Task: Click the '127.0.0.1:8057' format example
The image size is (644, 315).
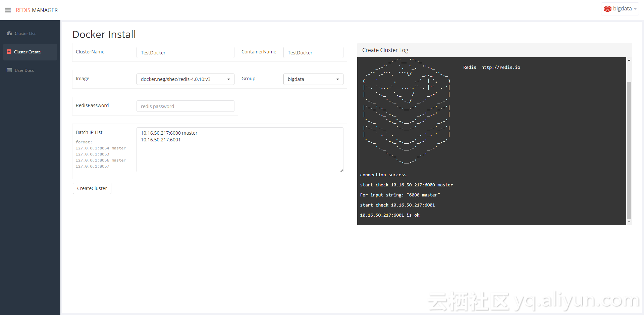Action: click(x=92, y=166)
